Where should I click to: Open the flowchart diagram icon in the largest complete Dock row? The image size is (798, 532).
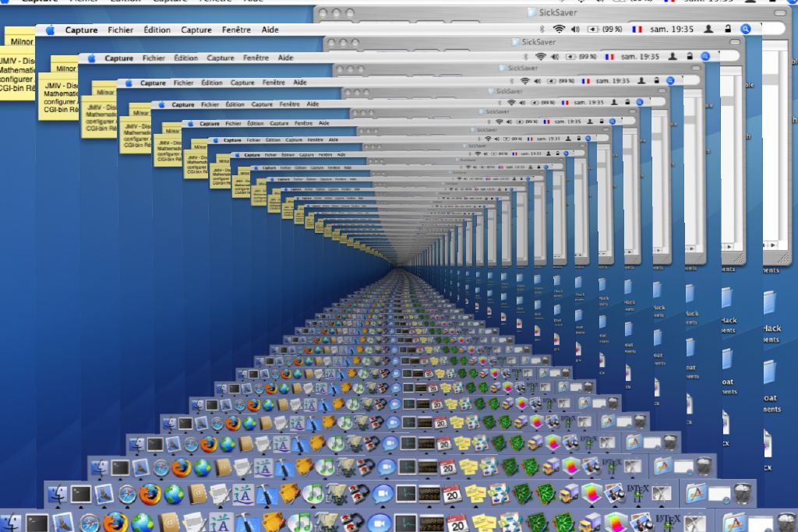pyautogui.click(x=499, y=494)
